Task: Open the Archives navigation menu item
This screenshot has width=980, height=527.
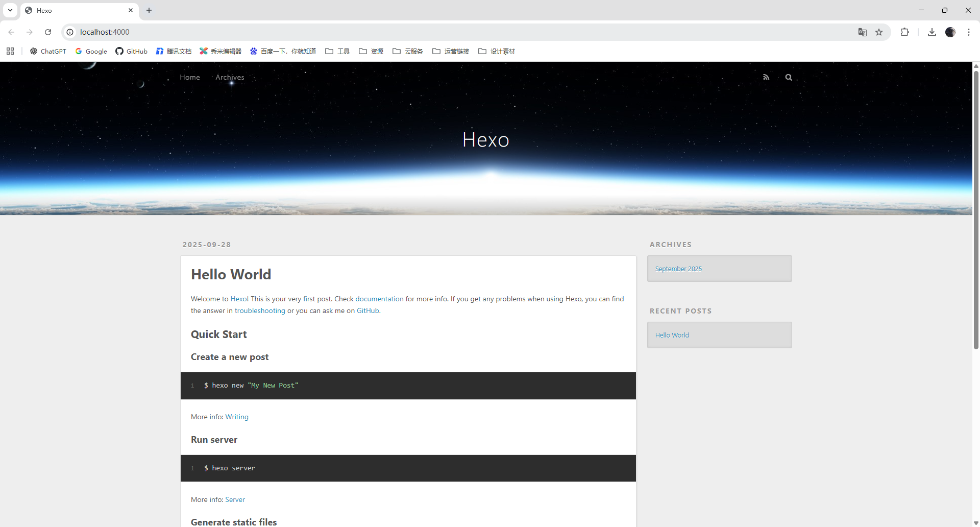Action: coord(230,77)
